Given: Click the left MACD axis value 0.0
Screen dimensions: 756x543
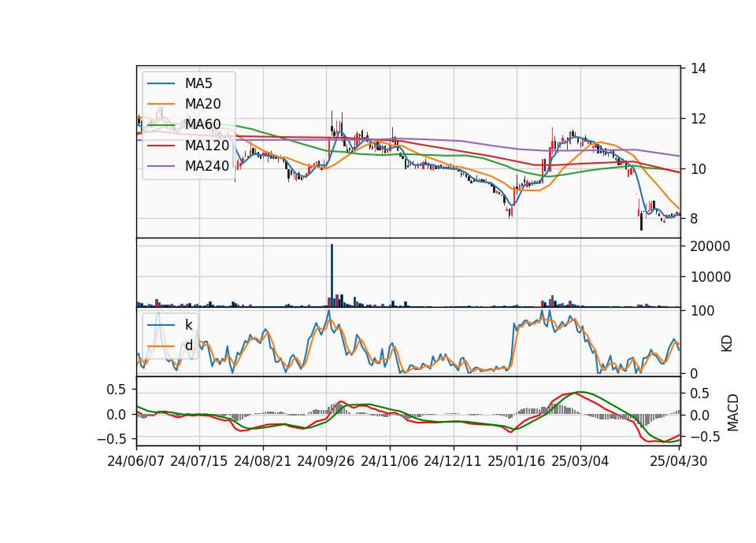Looking at the screenshot, I should (x=116, y=415).
